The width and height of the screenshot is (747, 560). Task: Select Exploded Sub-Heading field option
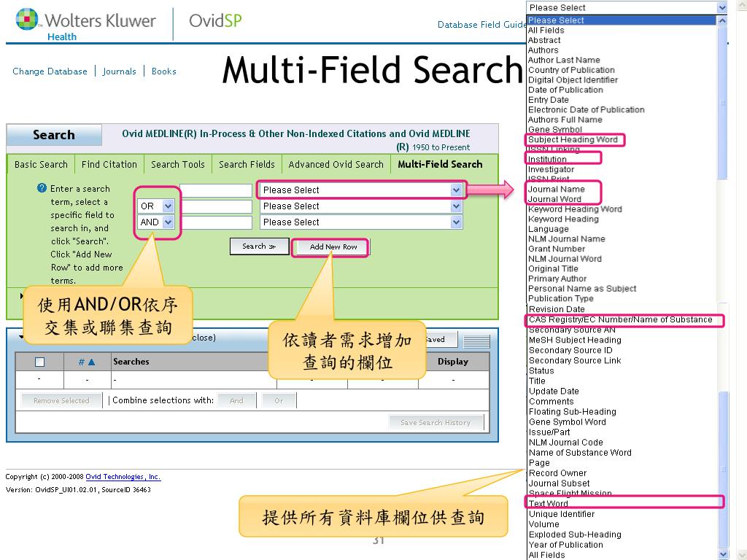[x=575, y=534]
